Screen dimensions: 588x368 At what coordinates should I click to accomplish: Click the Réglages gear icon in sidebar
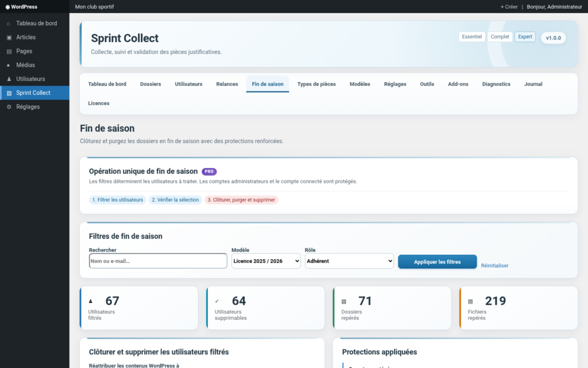click(x=9, y=107)
